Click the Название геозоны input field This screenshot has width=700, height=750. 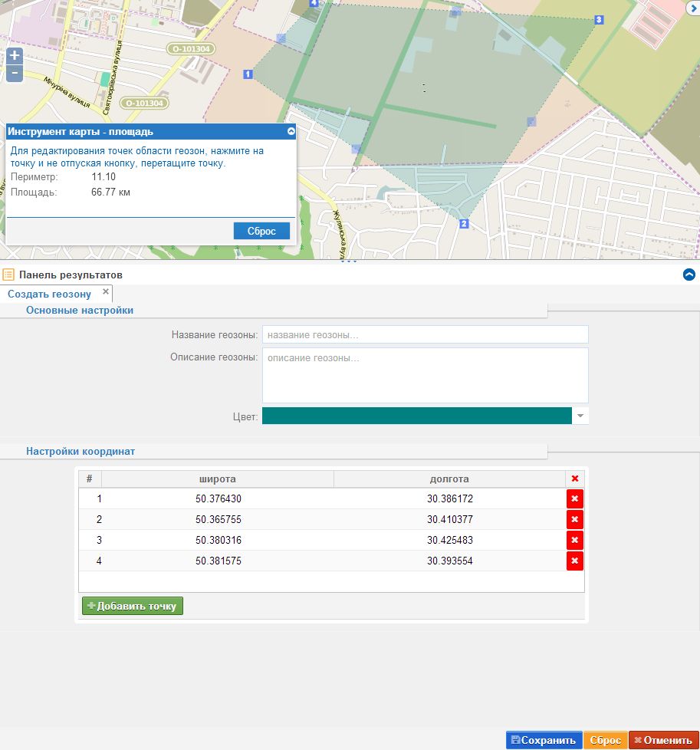point(425,334)
